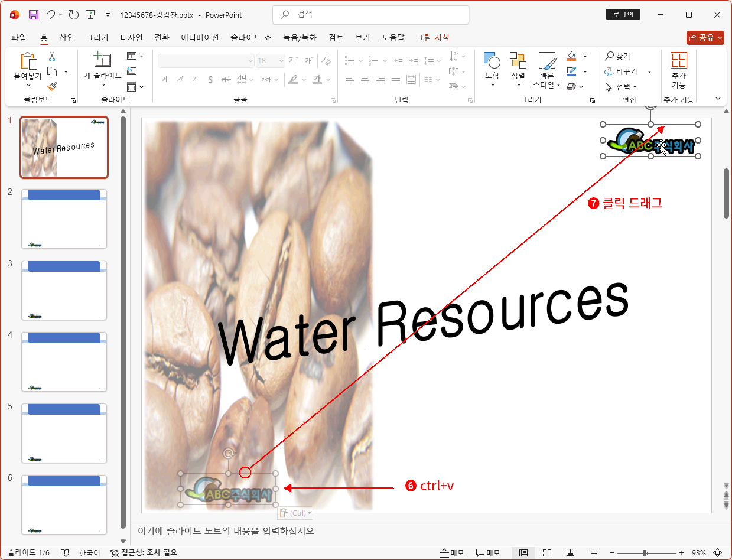Screen dimensions: 732x560
Task: Open the Picture Format (그림 서식) tab
Action: pyautogui.click(x=432, y=38)
